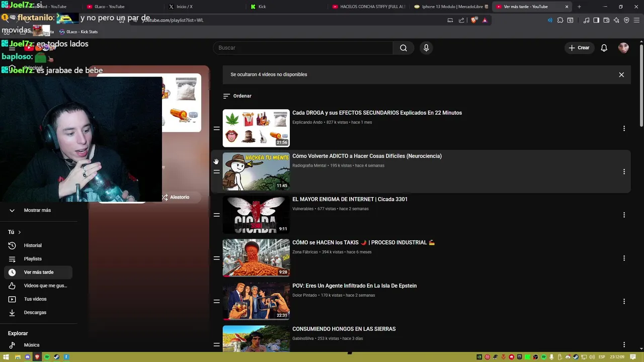Switch to HACELOS CONCHA STIFFY tab
The image size is (644, 362).
point(369,7)
